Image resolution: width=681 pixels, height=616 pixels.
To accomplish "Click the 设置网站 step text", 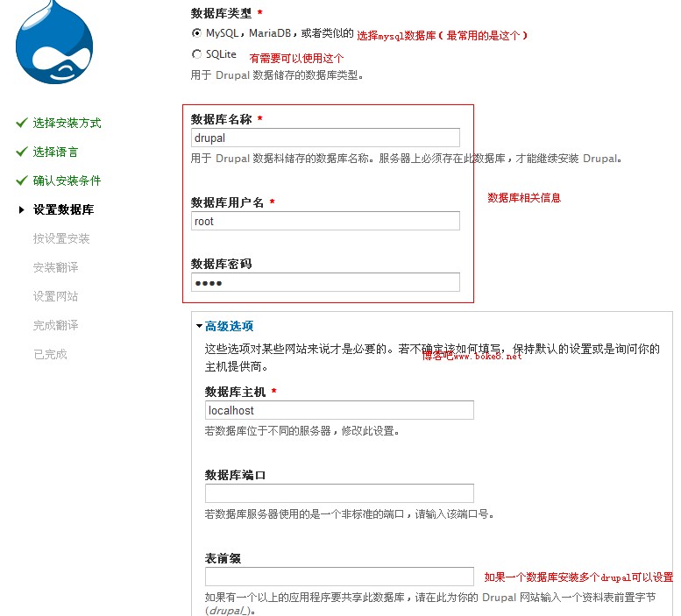I will [55, 296].
